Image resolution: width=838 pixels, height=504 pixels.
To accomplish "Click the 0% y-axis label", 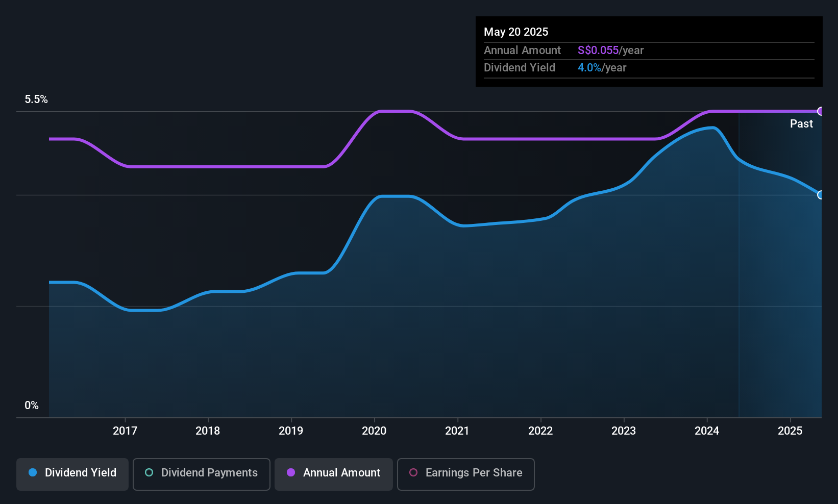I will pos(32,406).
